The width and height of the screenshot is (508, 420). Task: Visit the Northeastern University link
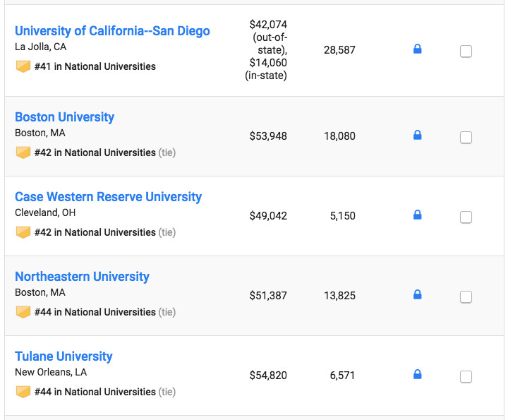82,277
